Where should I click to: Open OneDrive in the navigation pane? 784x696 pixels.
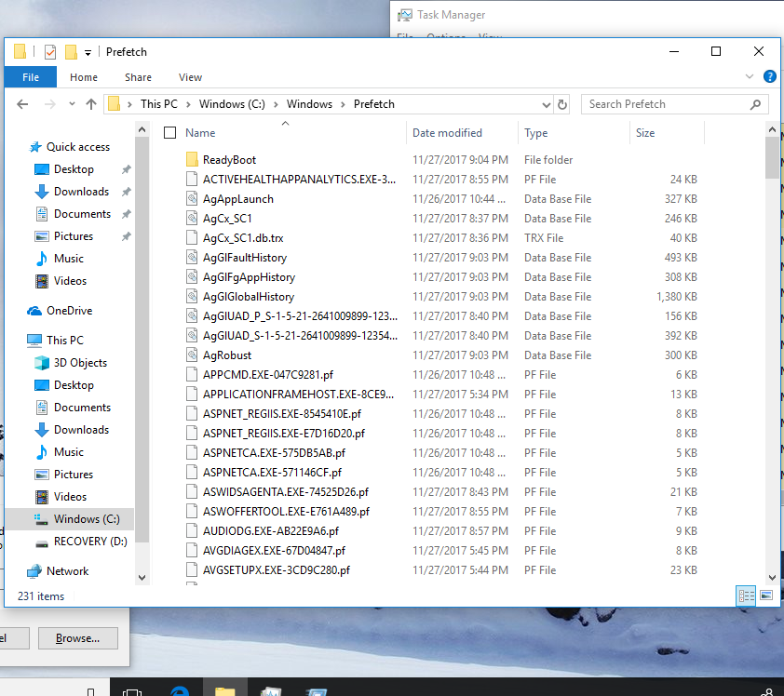pyautogui.click(x=70, y=311)
